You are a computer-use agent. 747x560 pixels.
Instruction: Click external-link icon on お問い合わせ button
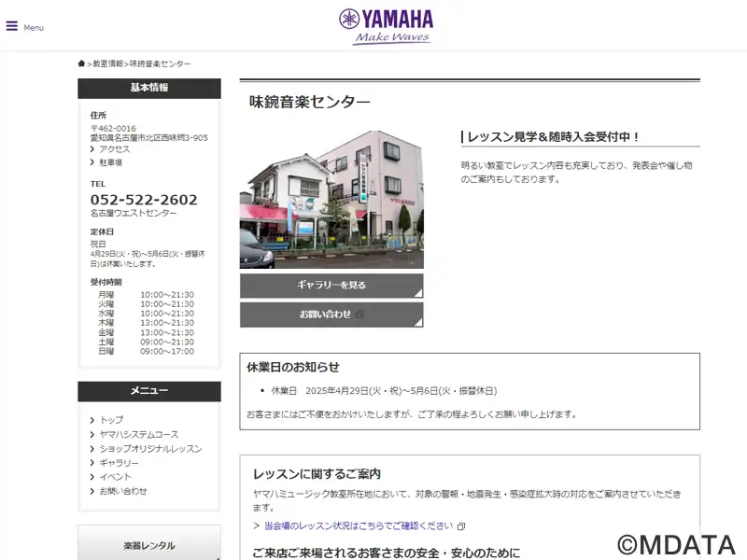coord(359,315)
